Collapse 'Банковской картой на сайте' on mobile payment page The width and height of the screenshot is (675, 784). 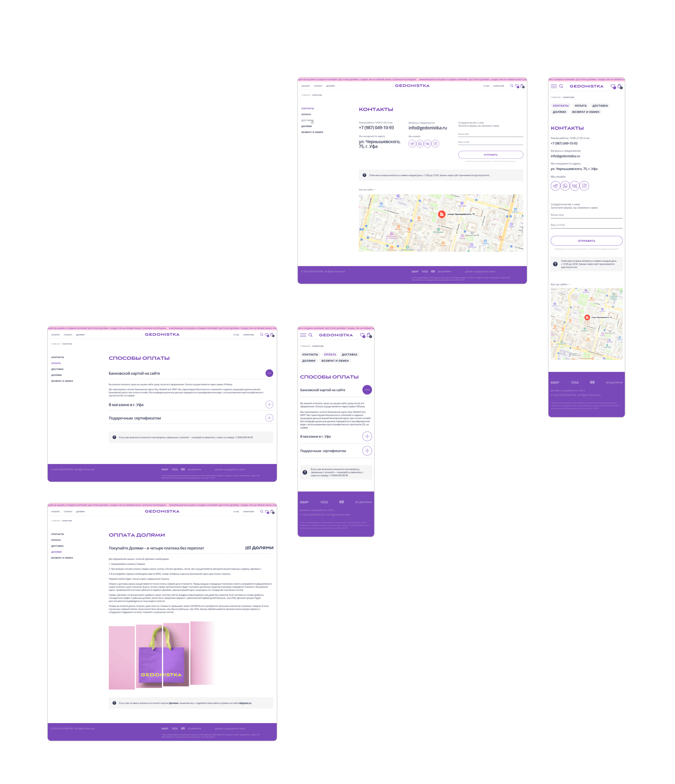point(367,390)
